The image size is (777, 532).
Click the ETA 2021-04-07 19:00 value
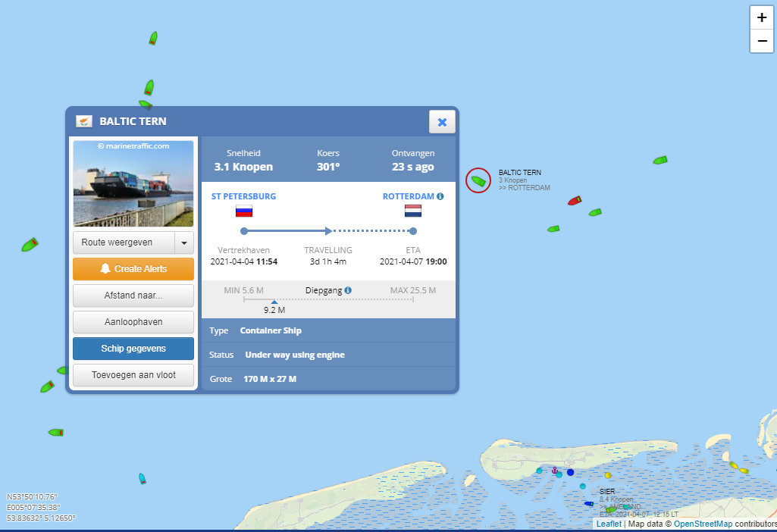413,261
